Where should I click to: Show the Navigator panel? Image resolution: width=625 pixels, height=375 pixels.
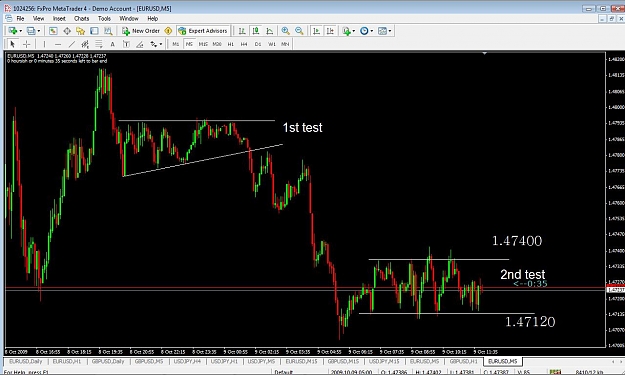(x=81, y=31)
